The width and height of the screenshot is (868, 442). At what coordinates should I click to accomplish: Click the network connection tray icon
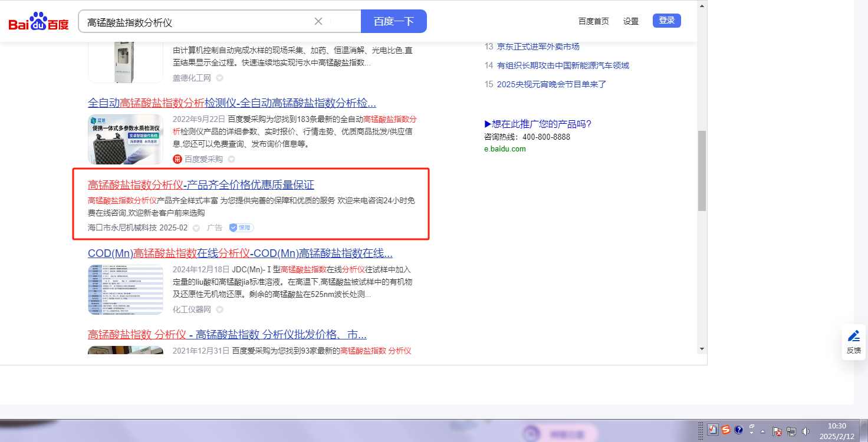(x=791, y=431)
